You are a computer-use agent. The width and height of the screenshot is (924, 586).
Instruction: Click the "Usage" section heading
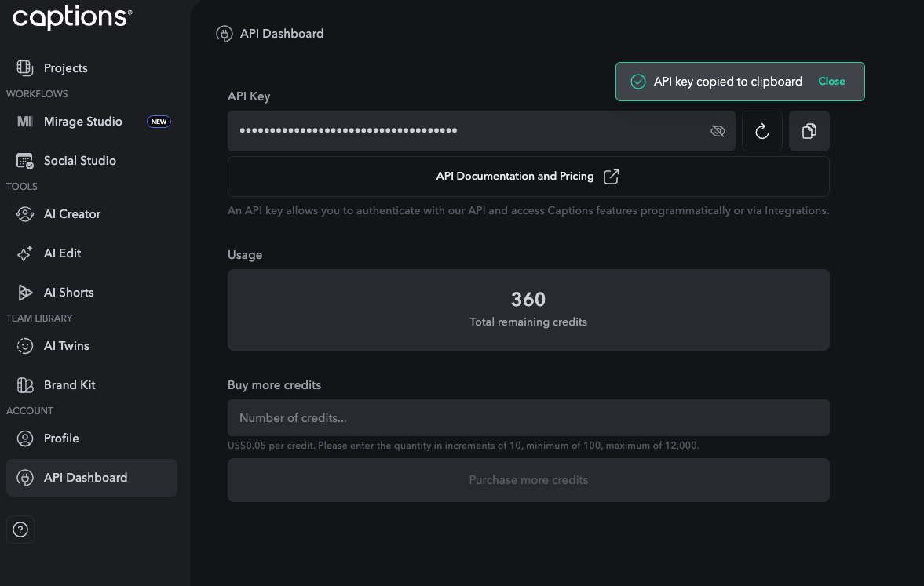coord(245,255)
